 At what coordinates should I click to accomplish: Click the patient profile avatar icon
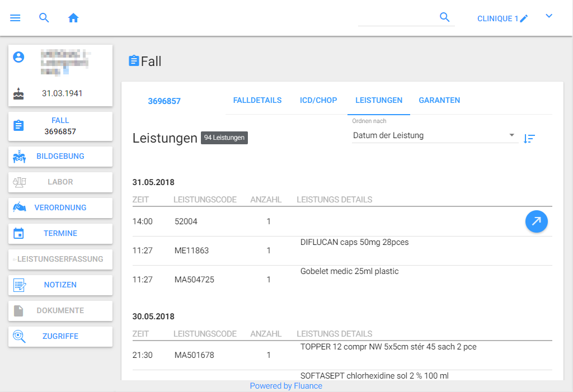19,57
